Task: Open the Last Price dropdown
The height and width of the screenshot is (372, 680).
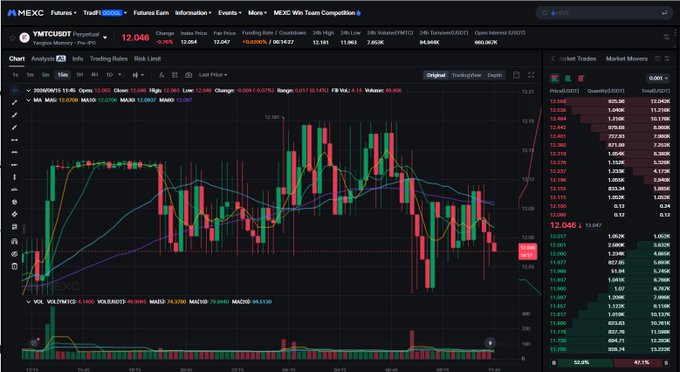Action: (x=213, y=75)
